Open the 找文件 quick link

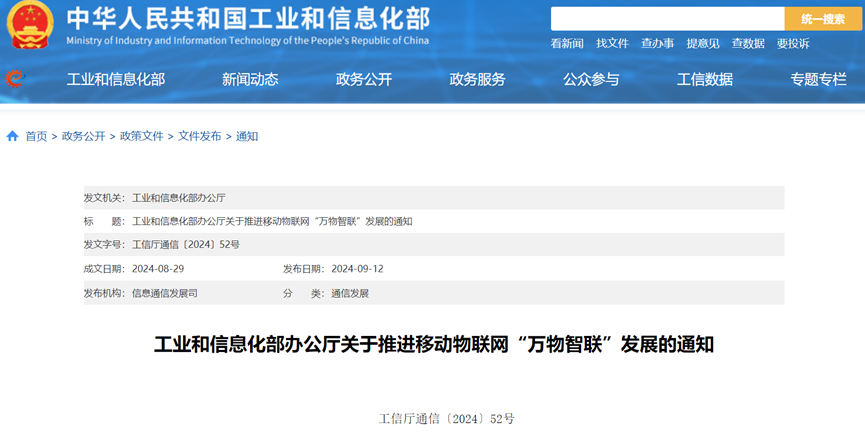click(612, 43)
